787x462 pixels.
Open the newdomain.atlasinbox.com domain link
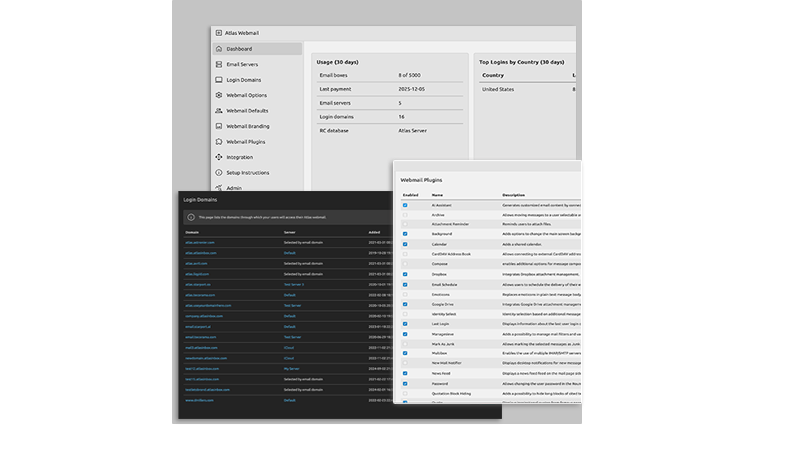point(206,358)
